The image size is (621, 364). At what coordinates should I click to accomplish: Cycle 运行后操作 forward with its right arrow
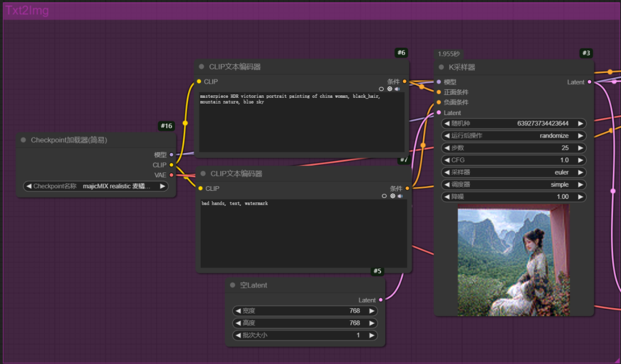point(581,136)
